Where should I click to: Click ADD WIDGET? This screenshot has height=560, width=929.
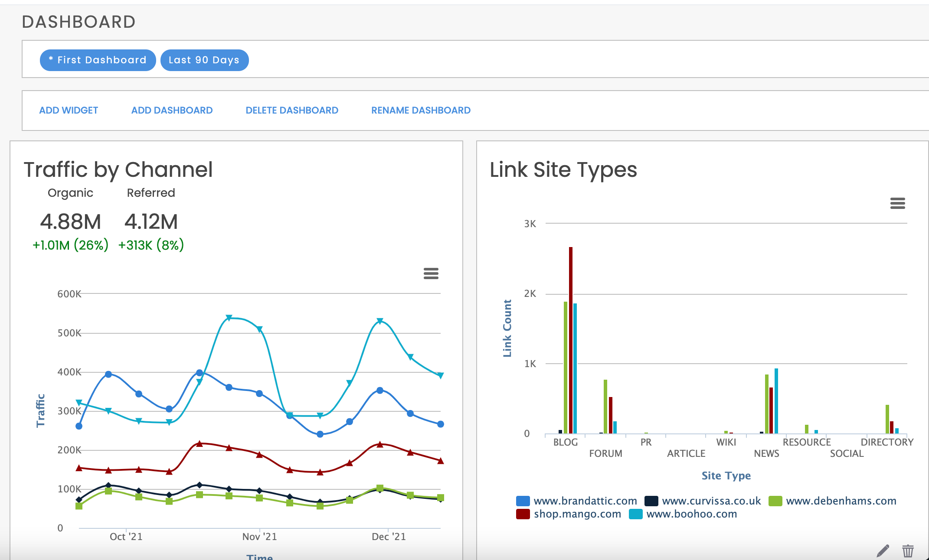pos(69,111)
